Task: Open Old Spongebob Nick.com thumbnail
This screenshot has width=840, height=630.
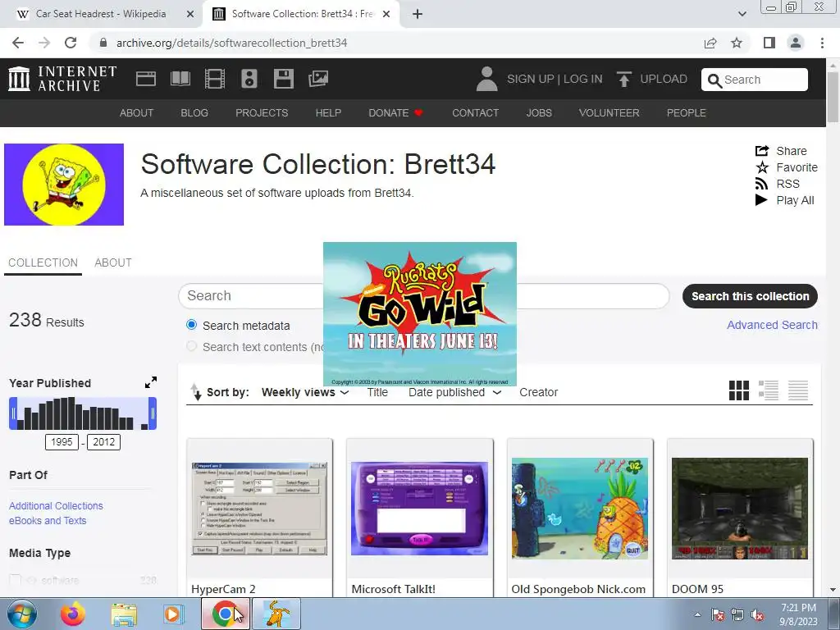Action: [x=580, y=509]
